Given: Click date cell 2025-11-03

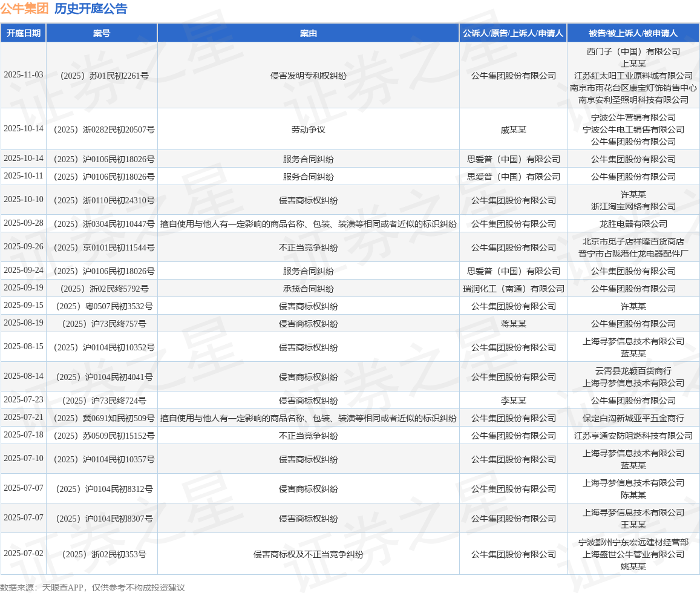Looking at the screenshot, I should [24, 75].
